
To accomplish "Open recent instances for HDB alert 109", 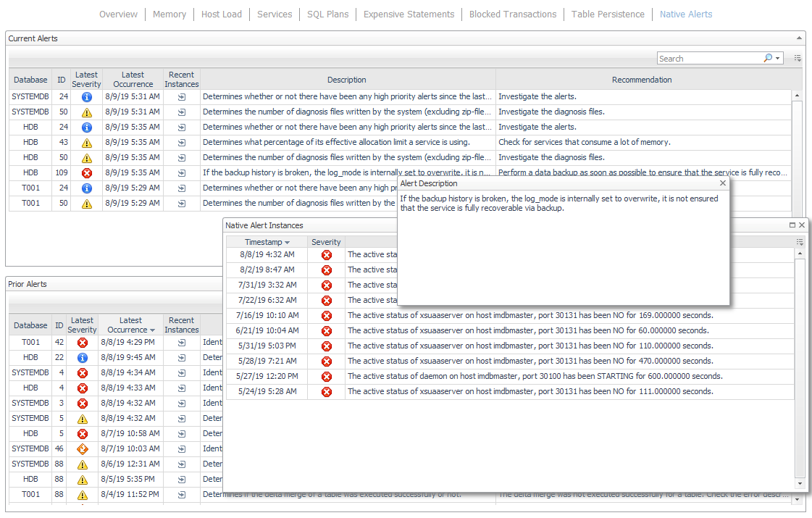I will click(181, 173).
